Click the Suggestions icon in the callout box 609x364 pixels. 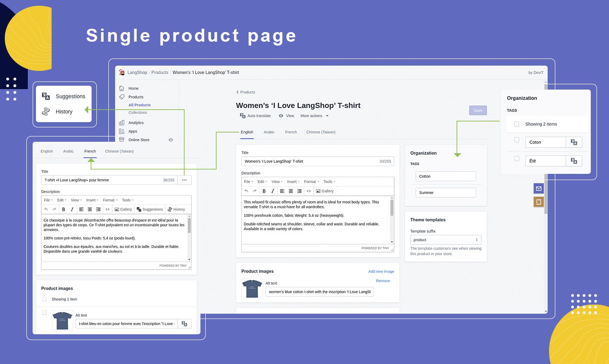(46, 96)
